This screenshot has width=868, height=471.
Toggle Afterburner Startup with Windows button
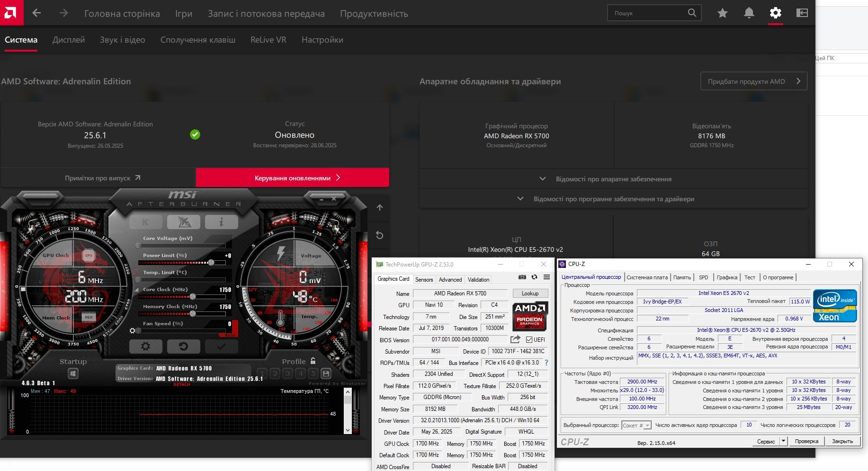pos(73,373)
